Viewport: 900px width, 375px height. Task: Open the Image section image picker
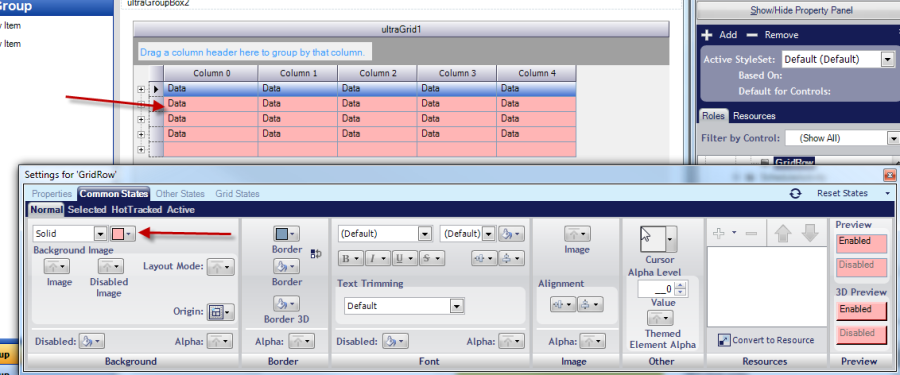click(x=577, y=234)
